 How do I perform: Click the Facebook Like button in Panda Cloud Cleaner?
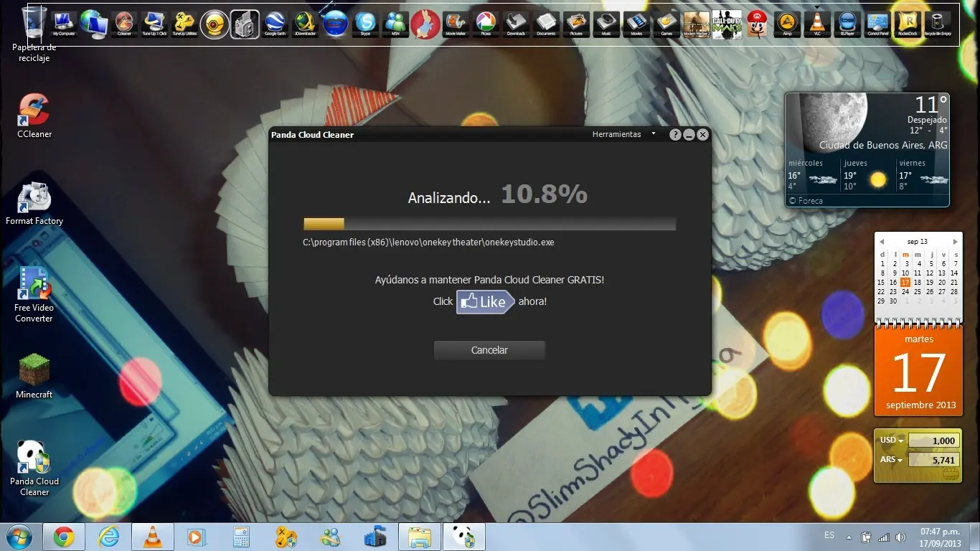tap(486, 302)
